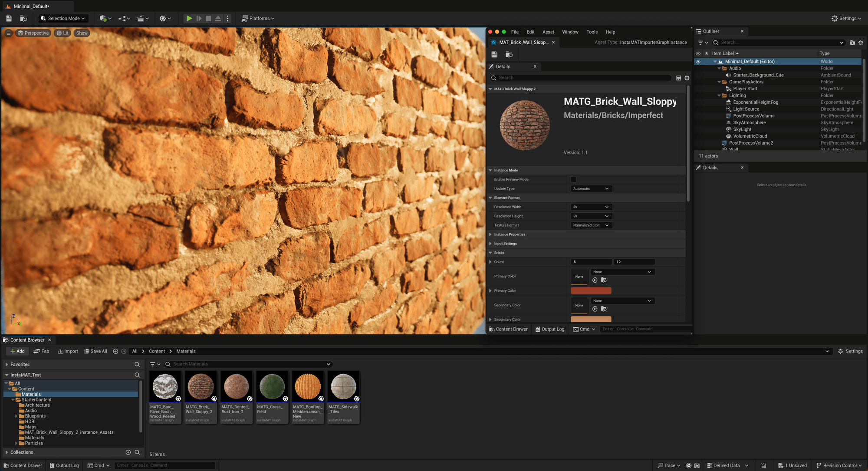
Task: Click the Play button in the toolbar
Action: pos(189,18)
